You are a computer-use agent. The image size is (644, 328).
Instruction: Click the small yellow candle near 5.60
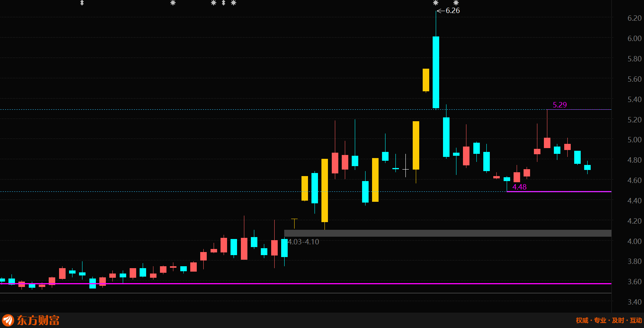[426, 80]
